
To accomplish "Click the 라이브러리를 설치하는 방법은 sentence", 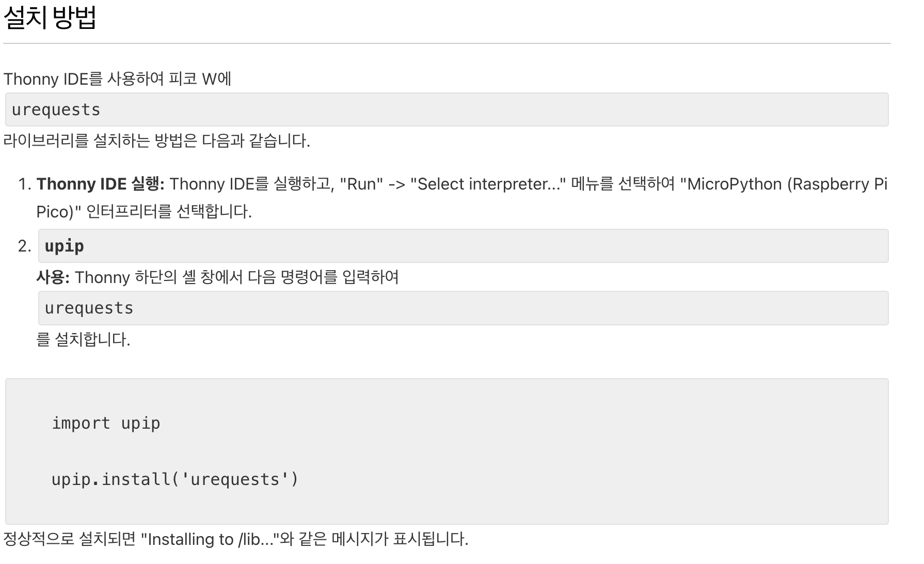I will point(156,140).
